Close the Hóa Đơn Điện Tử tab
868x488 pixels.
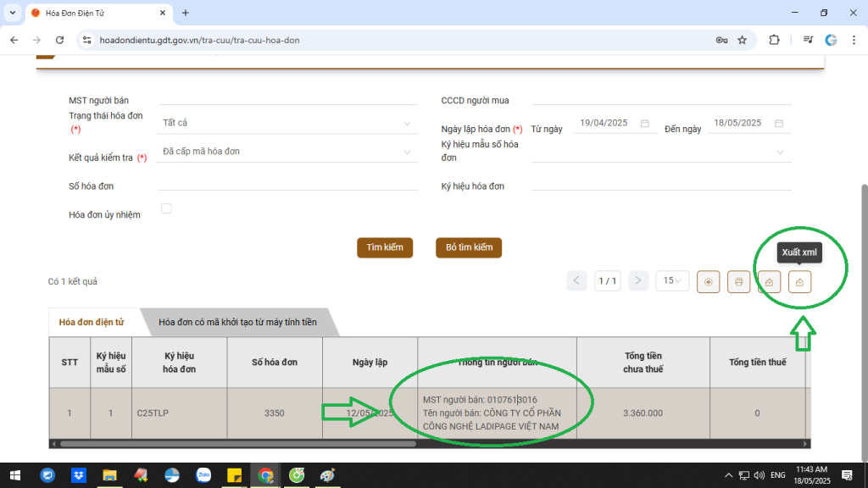coord(163,13)
